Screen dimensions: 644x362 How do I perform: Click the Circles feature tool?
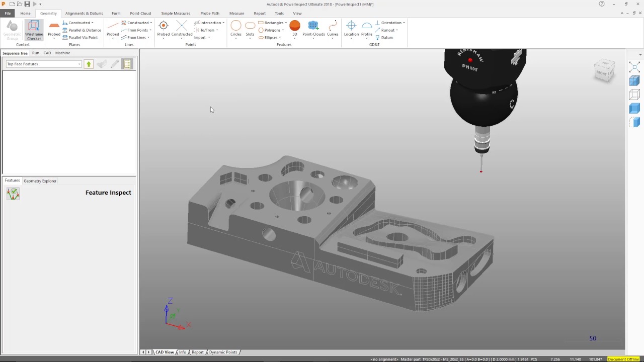click(236, 29)
